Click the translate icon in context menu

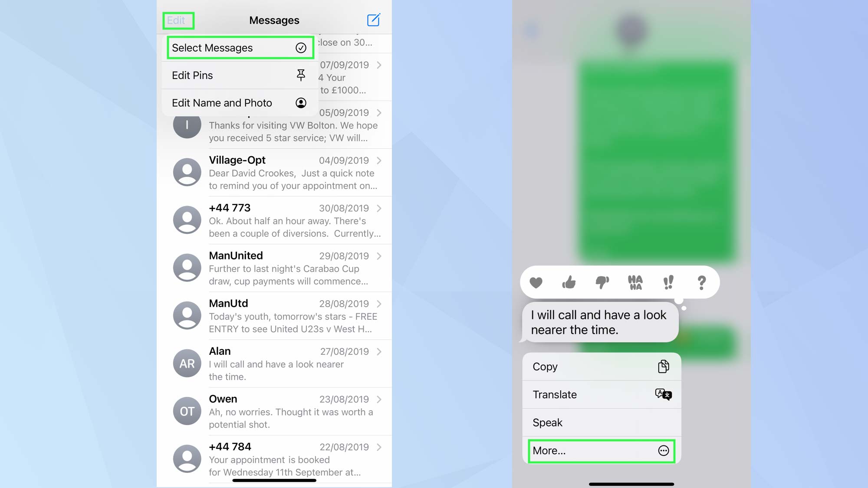663,394
